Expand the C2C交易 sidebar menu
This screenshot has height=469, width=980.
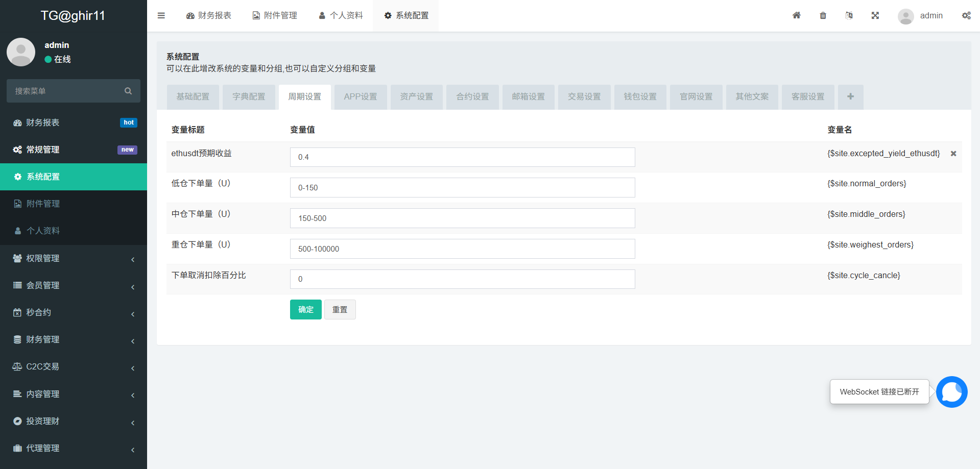coord(74,366)
